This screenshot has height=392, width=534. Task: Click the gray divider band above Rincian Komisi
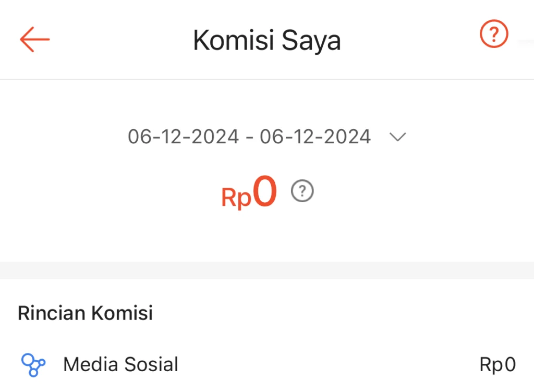[267, 270]
